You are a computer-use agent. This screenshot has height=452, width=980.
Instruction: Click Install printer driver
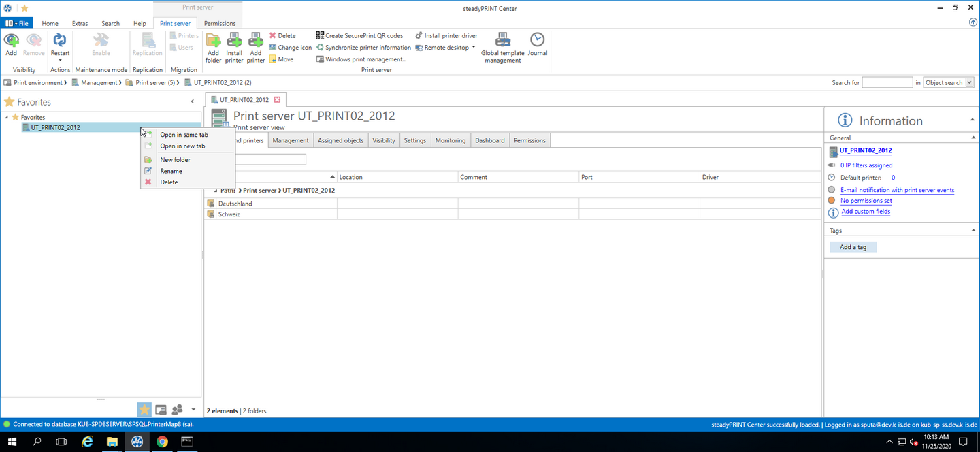pyautogui.click(x=446, y=35)
